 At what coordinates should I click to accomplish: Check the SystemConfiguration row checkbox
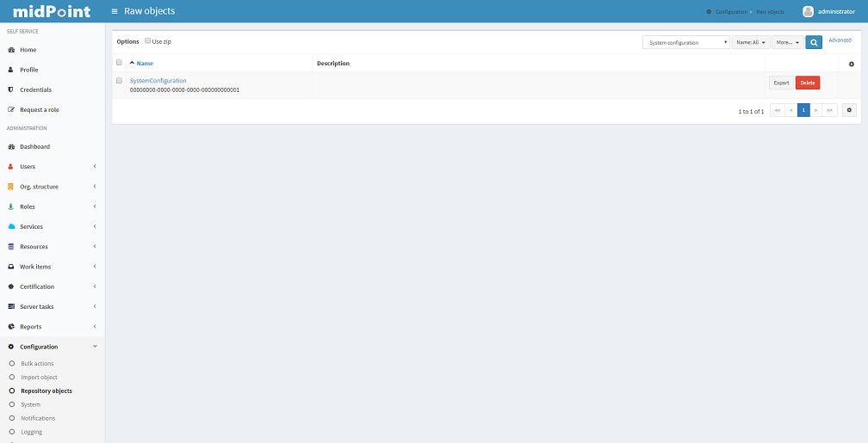[x=119, y=81]
